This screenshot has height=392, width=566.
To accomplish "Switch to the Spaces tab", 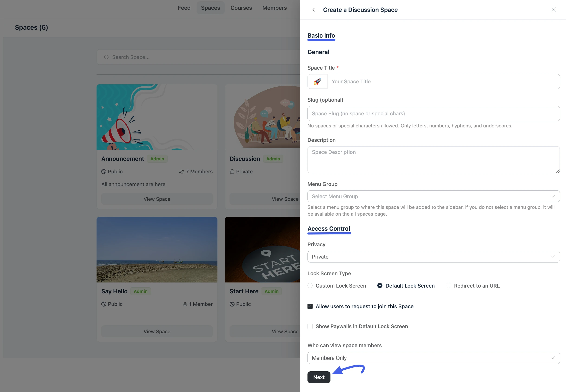I will pos(210,8).
